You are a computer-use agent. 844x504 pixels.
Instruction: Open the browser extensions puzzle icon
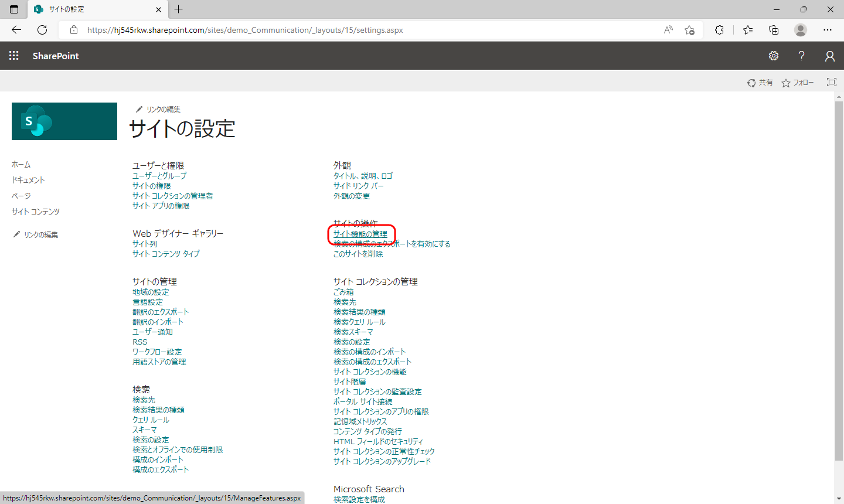pyautogui.click(x=719, y=30)
